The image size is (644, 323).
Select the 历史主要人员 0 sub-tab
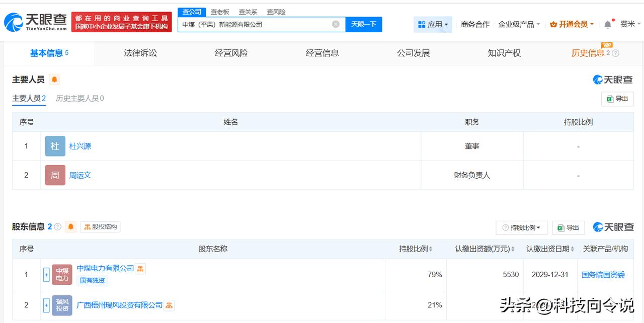tap(80, 99)
